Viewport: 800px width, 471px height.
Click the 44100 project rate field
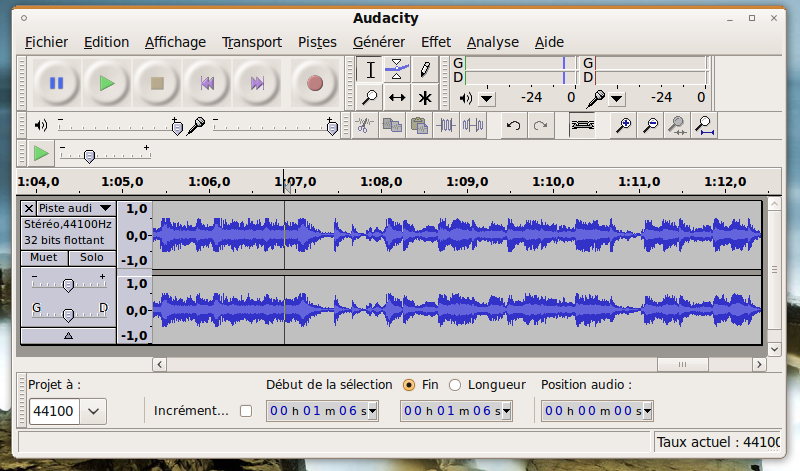pyautogui.click(x=54, y=411)
